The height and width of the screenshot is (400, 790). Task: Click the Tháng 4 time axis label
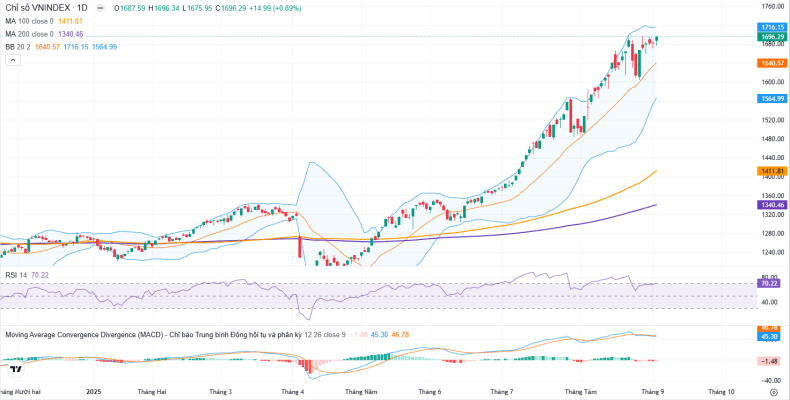coord(293,391)
